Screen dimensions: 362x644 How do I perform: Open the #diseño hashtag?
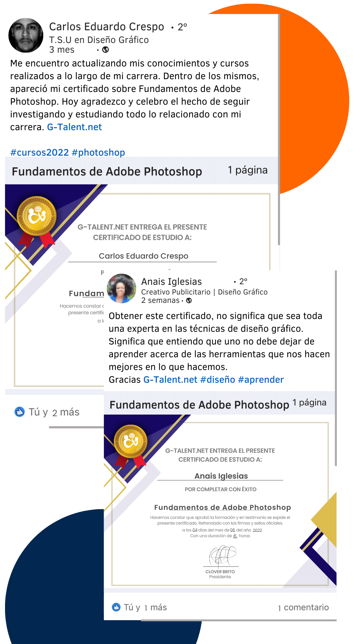coord(218,380)
